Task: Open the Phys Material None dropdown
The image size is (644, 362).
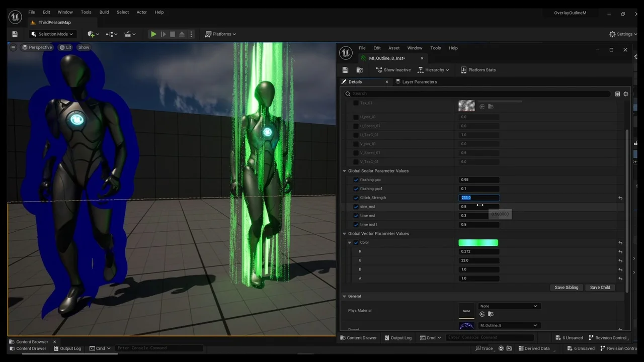Action: click(x=508, y=306)
